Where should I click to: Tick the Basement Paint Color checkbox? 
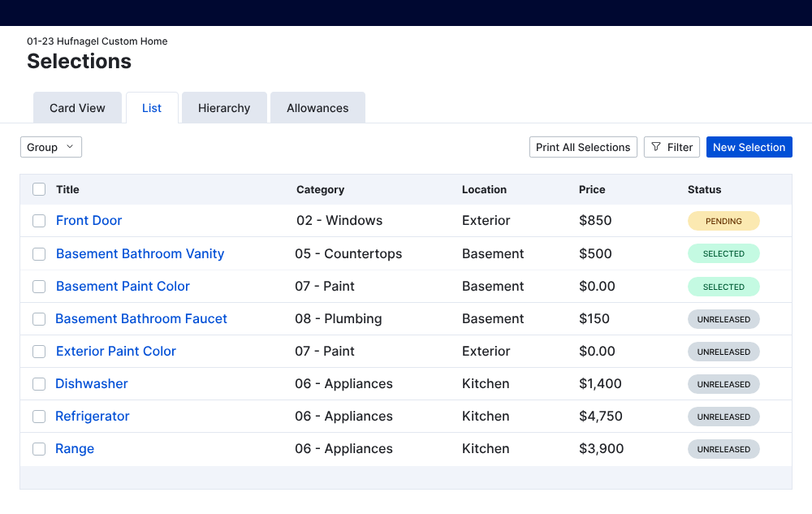(39, 287)
